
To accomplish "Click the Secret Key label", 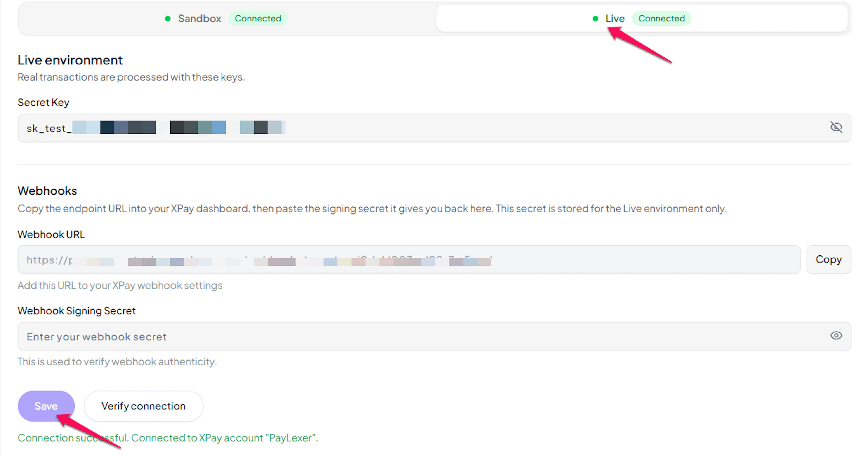I will coord(43,102).
